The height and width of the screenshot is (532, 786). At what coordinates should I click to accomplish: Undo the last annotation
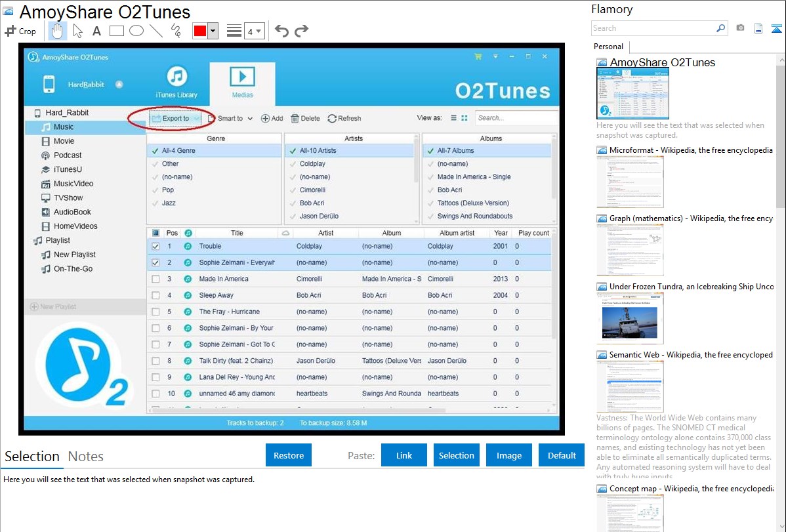click(x=281, y=31)
